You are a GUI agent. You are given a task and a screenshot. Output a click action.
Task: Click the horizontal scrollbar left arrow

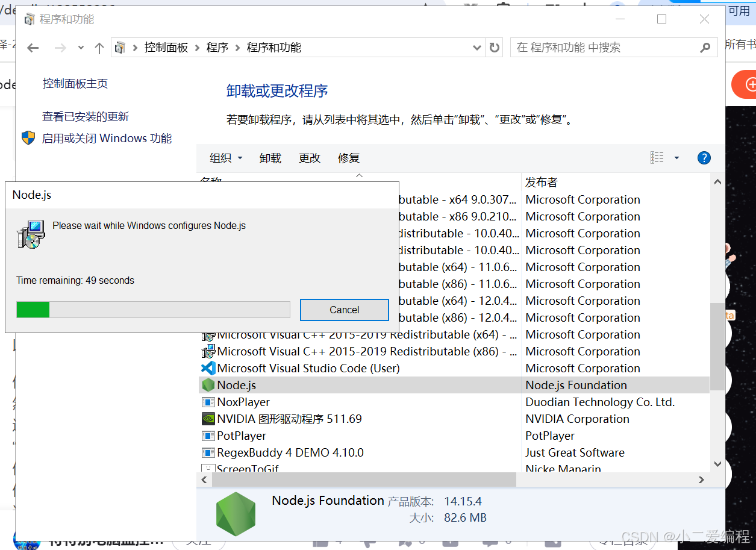coord(204,480)
